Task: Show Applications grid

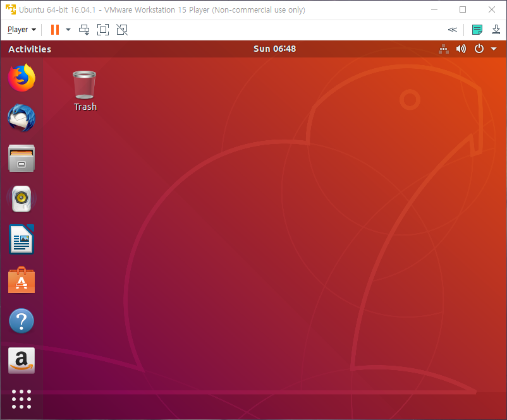Action: click(x=21, y=399)
